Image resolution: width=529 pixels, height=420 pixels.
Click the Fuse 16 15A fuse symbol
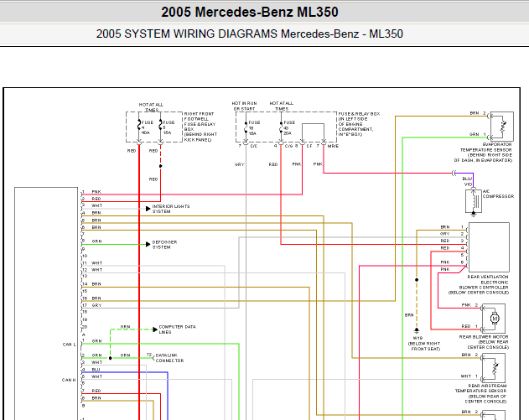pyautogui.click(x=246, y=127)
